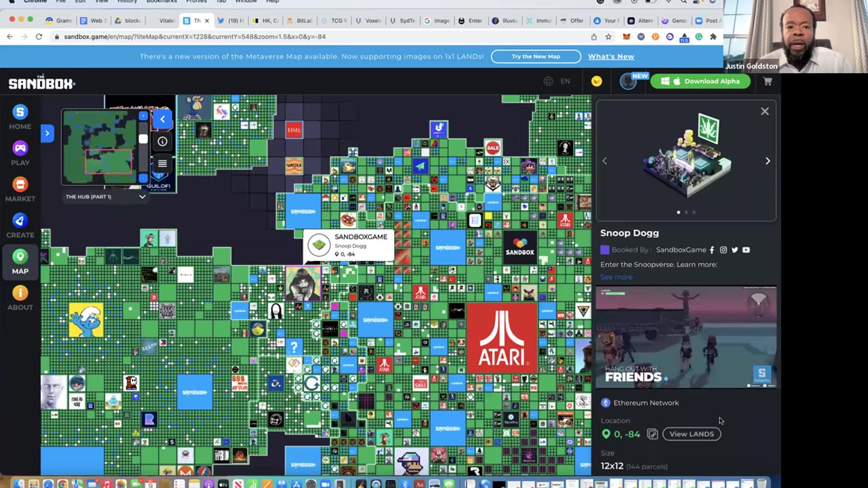
Task: Open the What's New link
Action: (611, 56)
